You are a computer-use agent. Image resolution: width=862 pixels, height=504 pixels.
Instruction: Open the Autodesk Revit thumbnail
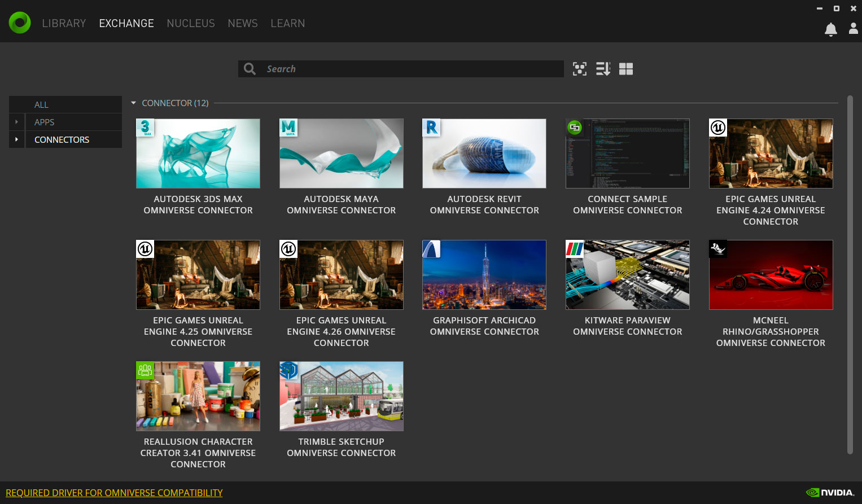tap(484, 154)
